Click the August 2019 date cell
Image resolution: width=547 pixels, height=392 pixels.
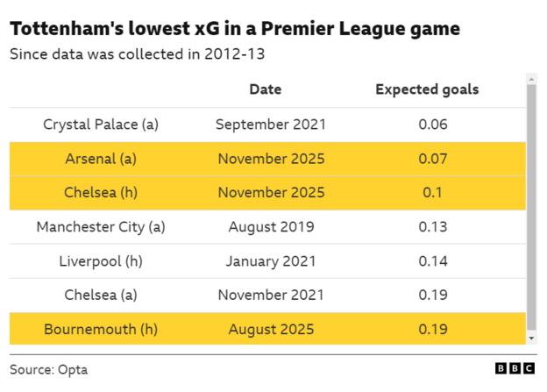270,227
